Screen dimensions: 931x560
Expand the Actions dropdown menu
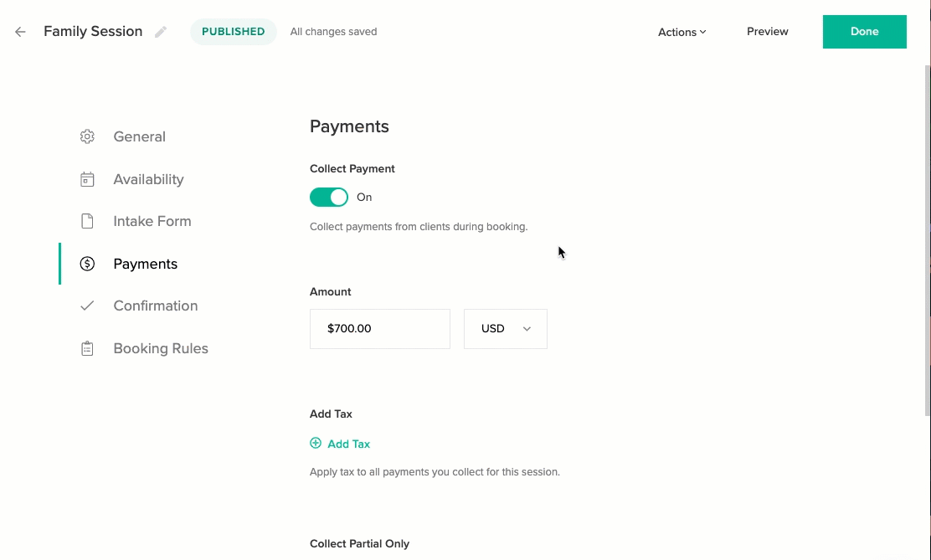[x=682, y=32]
